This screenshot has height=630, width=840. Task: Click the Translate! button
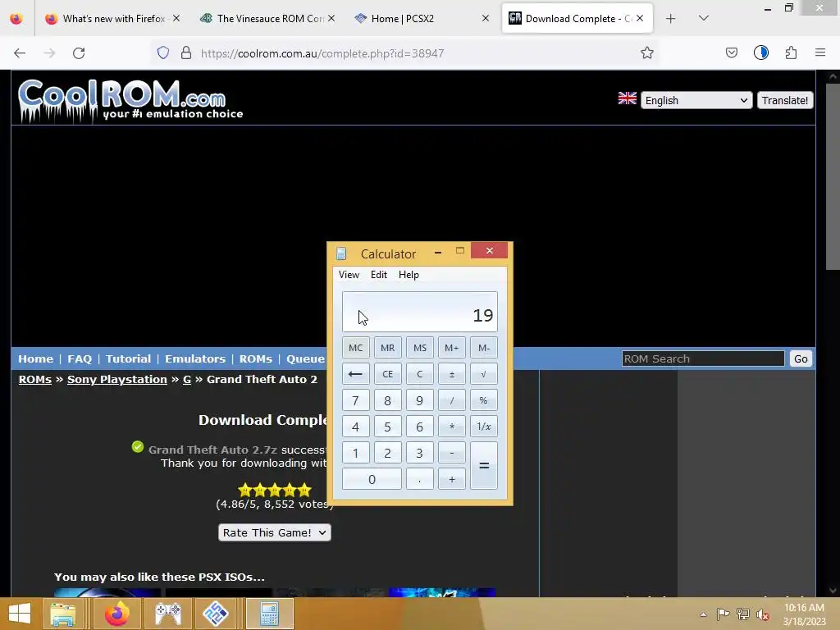pyautogui.click(x=785, y=100)
